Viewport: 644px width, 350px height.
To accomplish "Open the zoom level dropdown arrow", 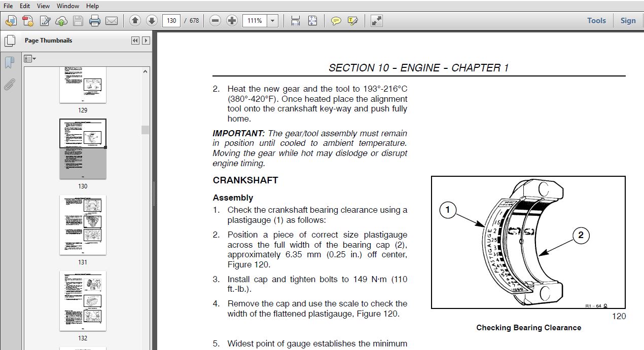I will tap(273, 21).
